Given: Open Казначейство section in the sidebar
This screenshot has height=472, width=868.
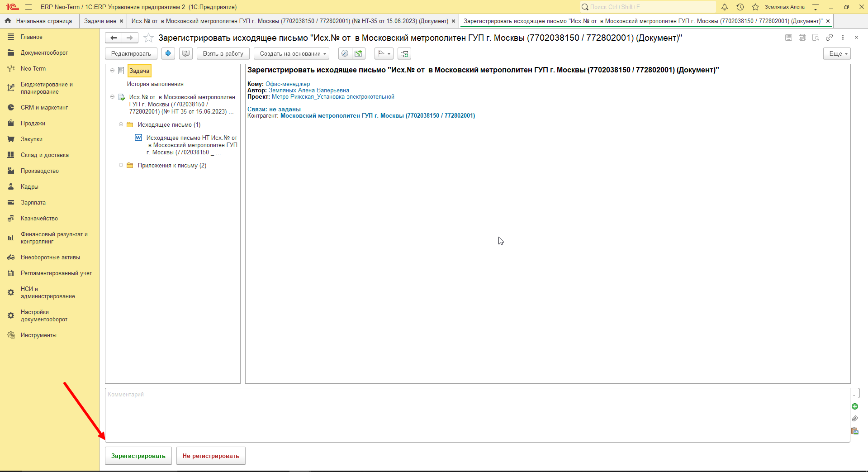Looking at the screenshot, I should click(39, 218).
